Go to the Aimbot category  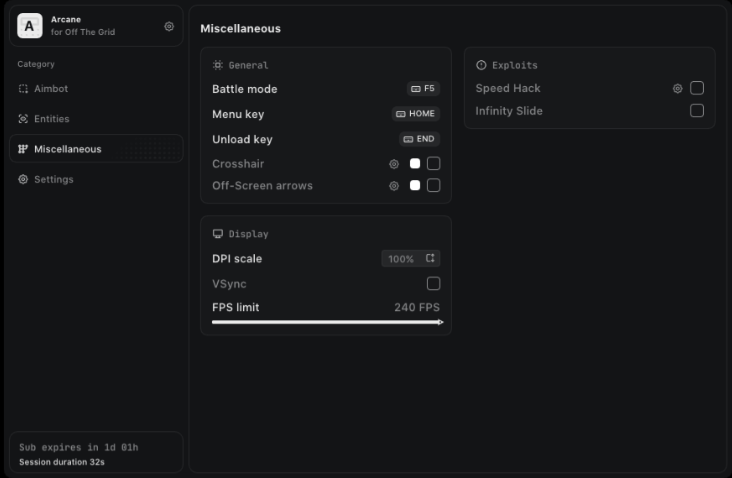click(x=51, y=89)
